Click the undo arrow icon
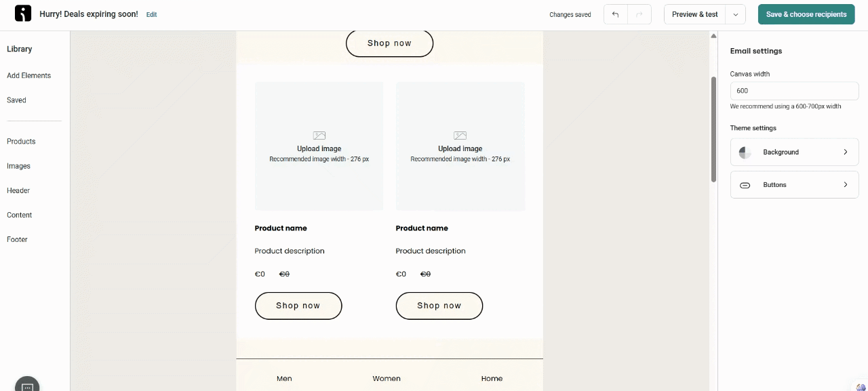The width and height of the screenshot is (868, 391). point(615,14)
